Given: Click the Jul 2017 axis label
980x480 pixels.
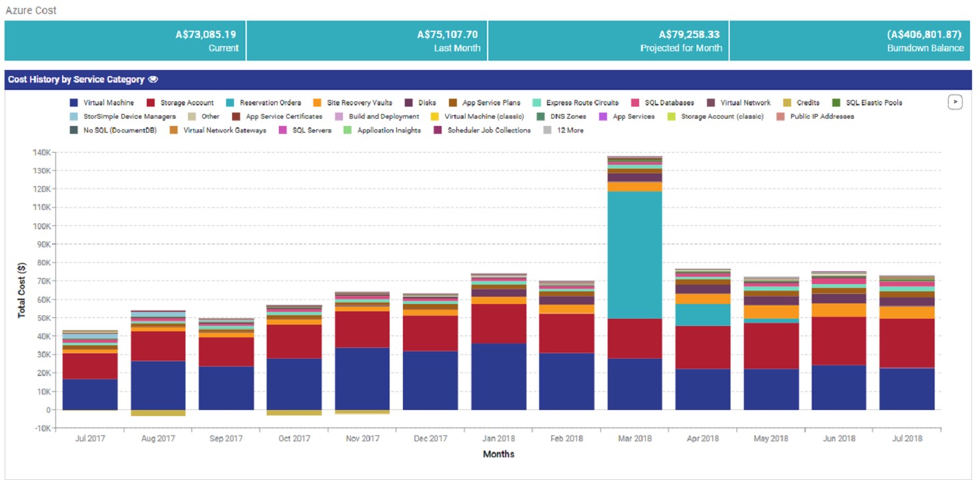Looking at the screenshot, I should click(89, 439).
